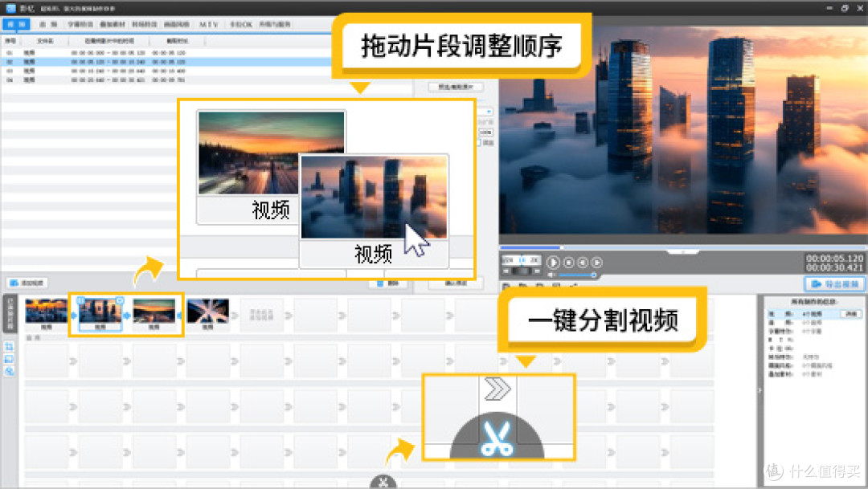Adjust the preview volume slider
Screen dimensions: 868x489
pos(577,275)
